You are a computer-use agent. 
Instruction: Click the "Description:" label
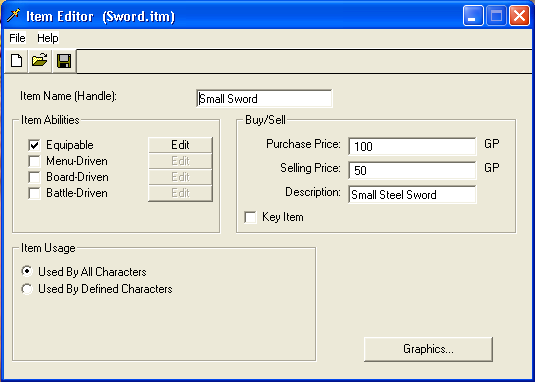(313, 192)
